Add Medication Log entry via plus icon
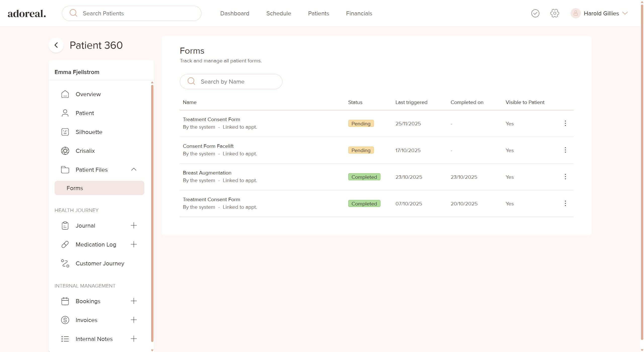This screenshot has width=644, height=352. (134, 244)
